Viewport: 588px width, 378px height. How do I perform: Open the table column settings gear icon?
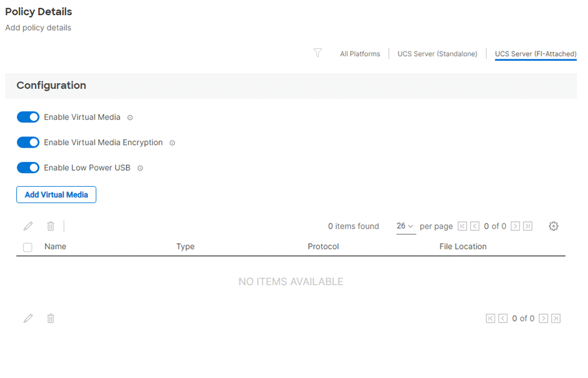tap(553, 226)
